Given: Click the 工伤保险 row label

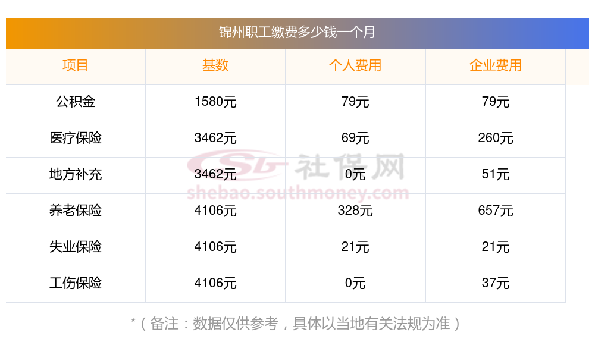Looking at the screenshot, I should (x=76, y=283).
